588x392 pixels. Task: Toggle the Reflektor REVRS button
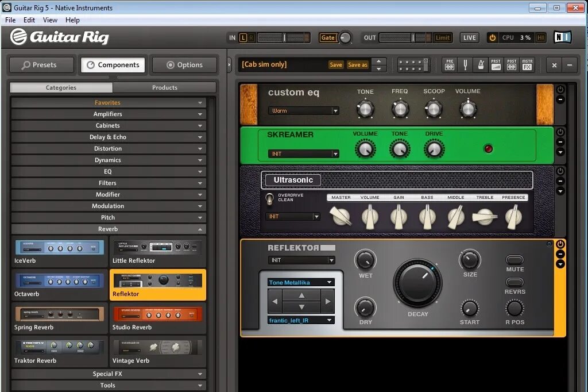coord(514,282)
